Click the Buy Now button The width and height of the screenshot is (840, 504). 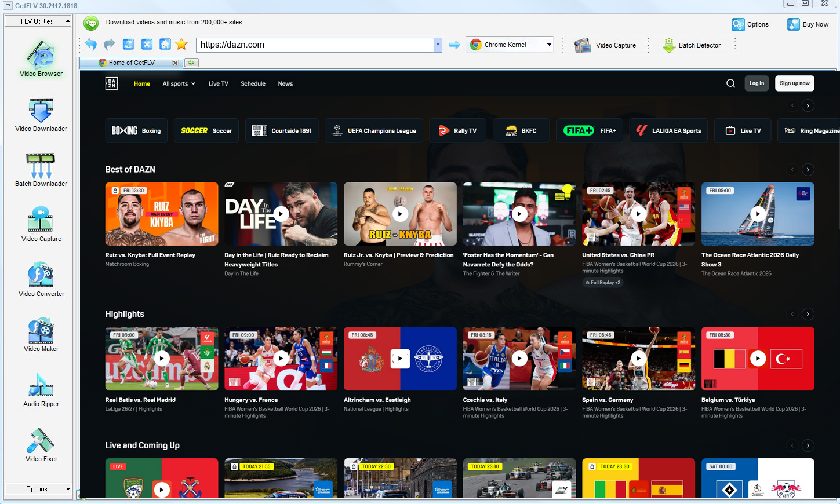(808, 24)
